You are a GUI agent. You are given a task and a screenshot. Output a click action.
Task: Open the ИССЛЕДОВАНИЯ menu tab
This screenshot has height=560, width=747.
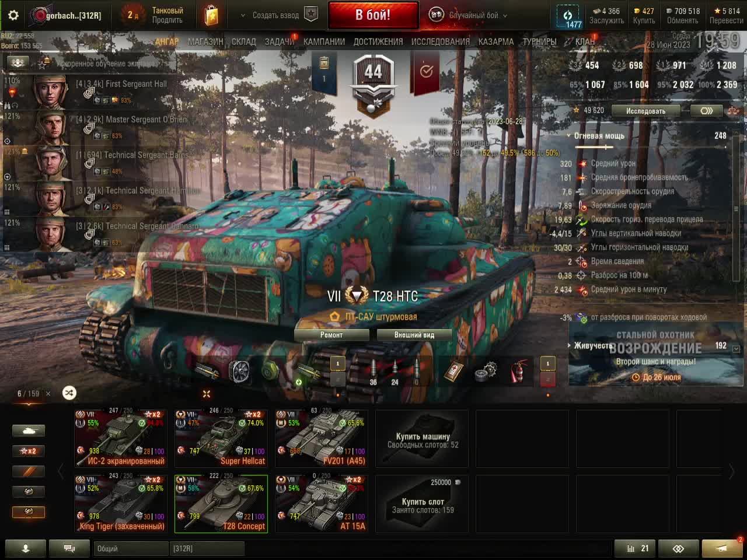[440, 41]
